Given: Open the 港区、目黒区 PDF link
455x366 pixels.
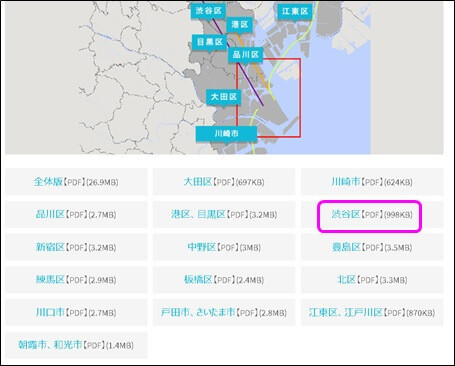Looking at the screenshot, I should click(x=224, y=214).
